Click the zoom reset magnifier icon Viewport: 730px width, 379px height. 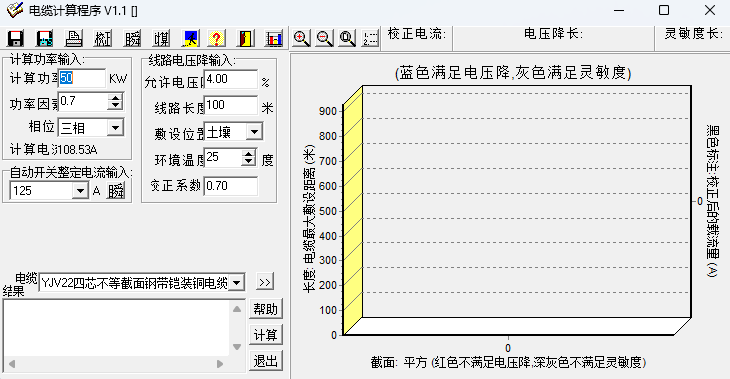pos(347,38)
